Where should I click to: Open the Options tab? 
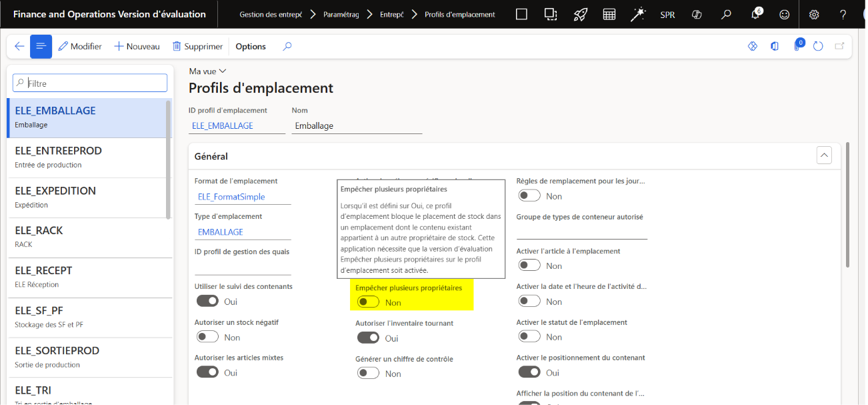coord(251,47)
